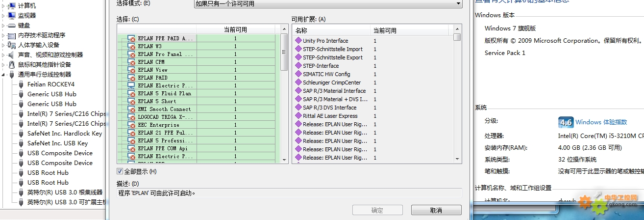Click the EPLAN PPE COM Api icon
This screenshot has height=220, width=644.
(x=131, y=148)
